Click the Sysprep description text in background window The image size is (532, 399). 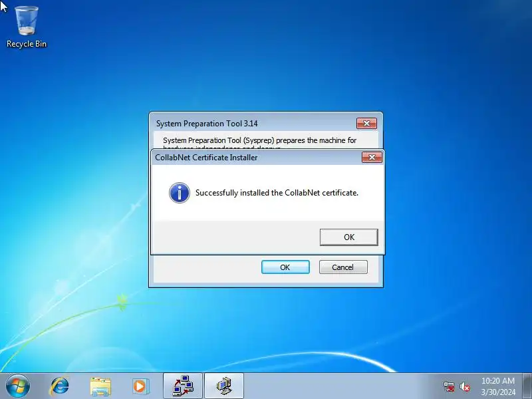[259, 142]
